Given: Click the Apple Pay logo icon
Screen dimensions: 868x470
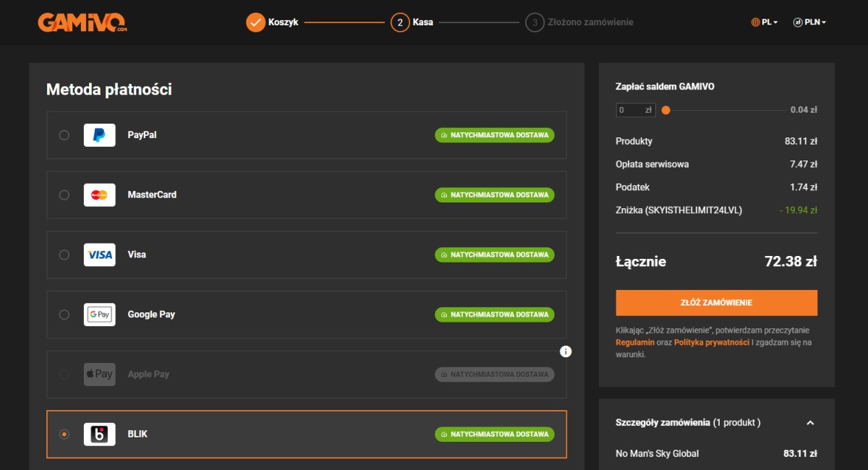Looking at the screenshot, I should coord(99,375).
